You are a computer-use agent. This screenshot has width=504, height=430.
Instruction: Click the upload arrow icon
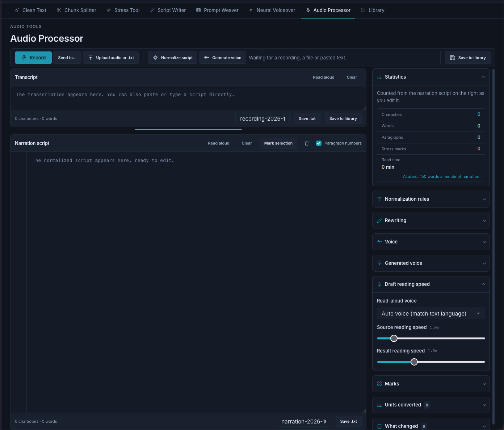[91, 58]
